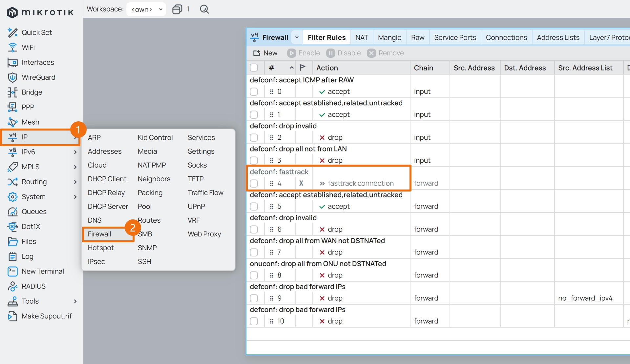Sort by the Action column header
The height and width of the screenshot is (364, 630).
click(361, 68)
